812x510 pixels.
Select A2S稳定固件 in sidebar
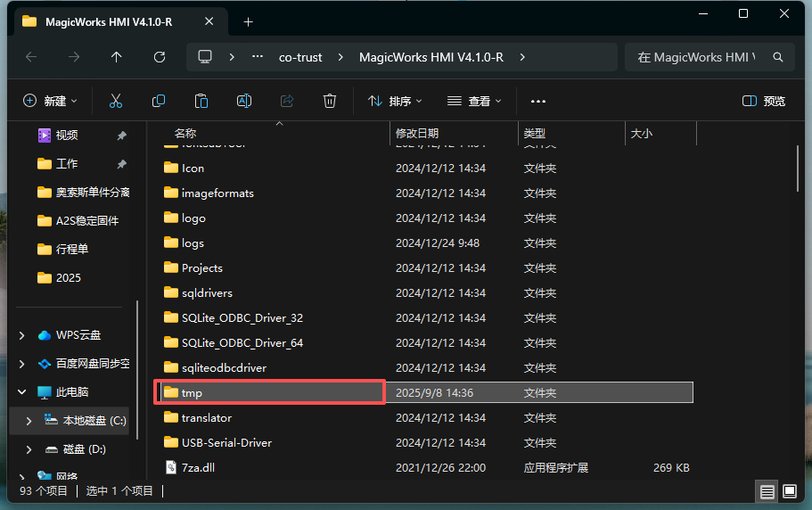click(78, 221)
